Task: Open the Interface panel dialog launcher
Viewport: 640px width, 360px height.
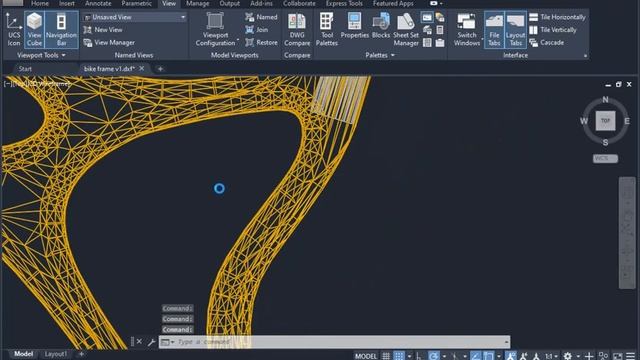Action: coord(585,56)
